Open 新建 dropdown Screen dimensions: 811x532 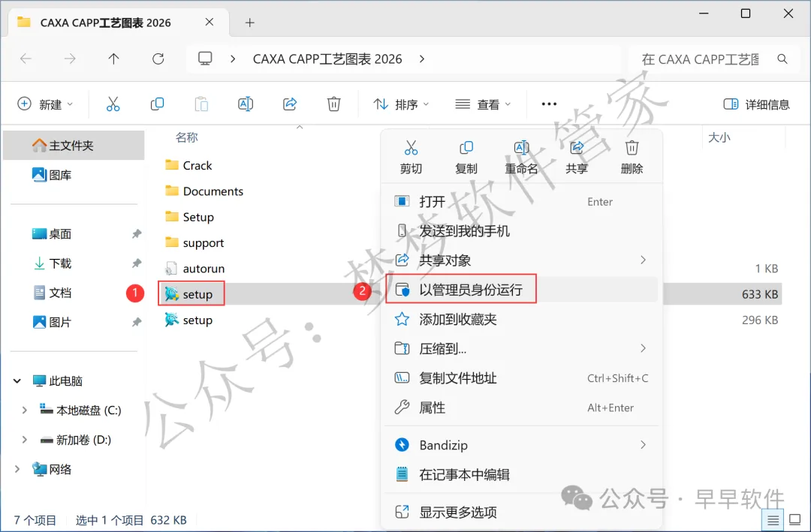point(45,104)
